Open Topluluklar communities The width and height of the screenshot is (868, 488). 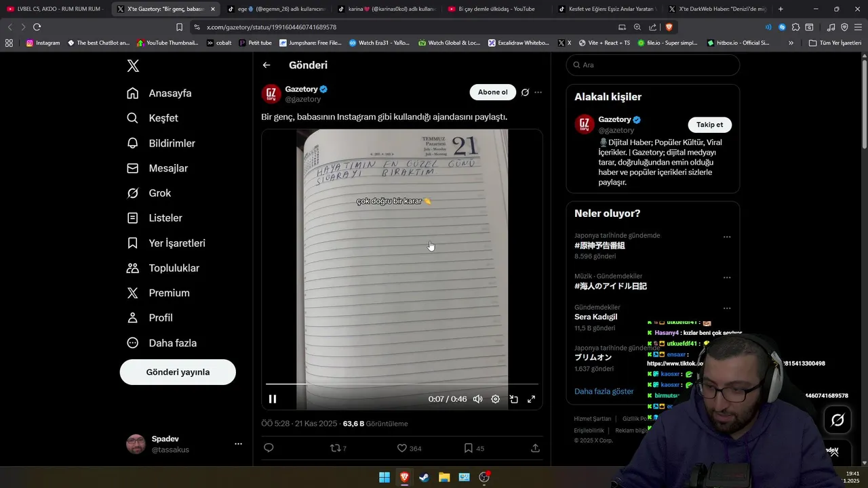(x=163, y=268)
